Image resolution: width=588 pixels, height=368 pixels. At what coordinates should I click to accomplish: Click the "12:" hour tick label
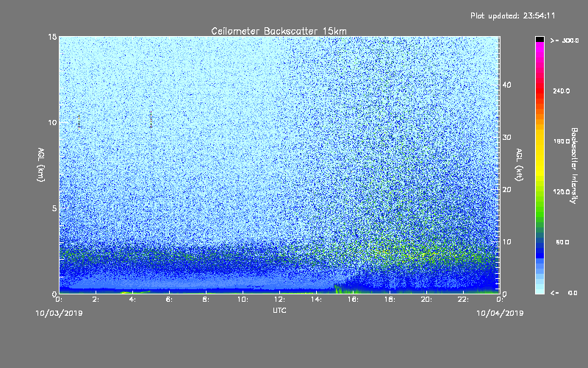pyautogui.click(x=279, y=300)
